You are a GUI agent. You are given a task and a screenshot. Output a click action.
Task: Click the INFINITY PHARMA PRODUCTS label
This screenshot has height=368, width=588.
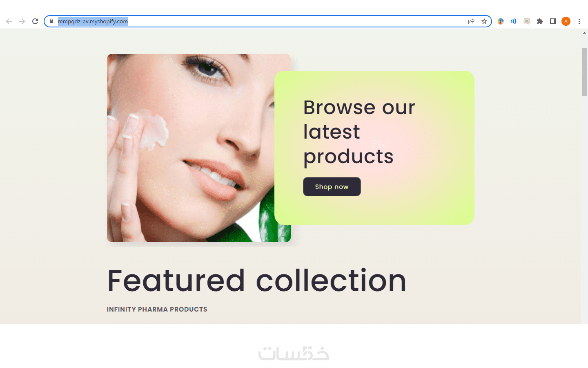click(157, 310)
